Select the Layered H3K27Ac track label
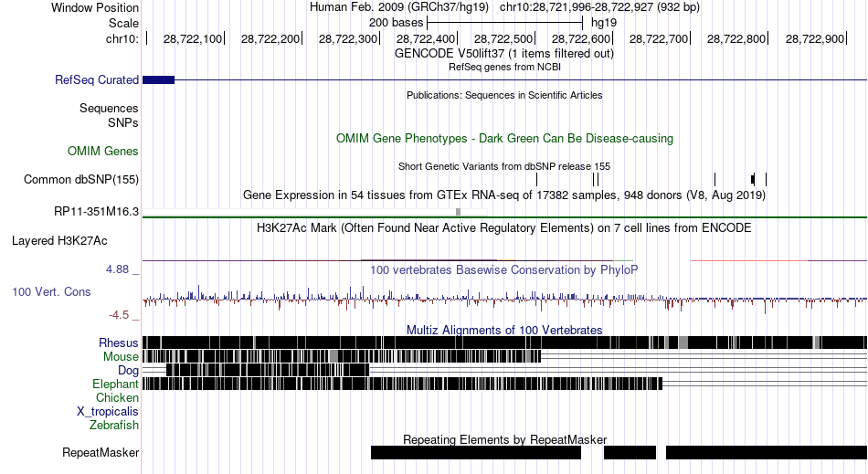This screenshot has width=868, height=474. [x=59, y=240]
